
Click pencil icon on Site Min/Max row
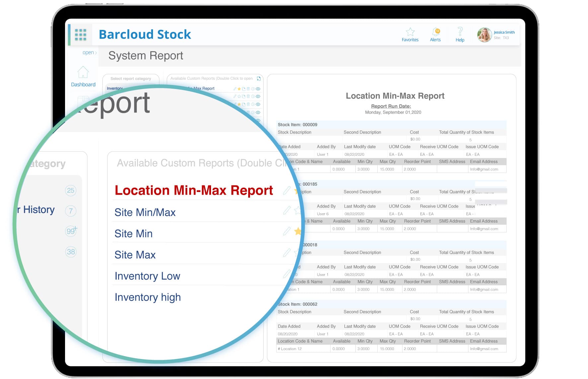(x=287, y=210)
